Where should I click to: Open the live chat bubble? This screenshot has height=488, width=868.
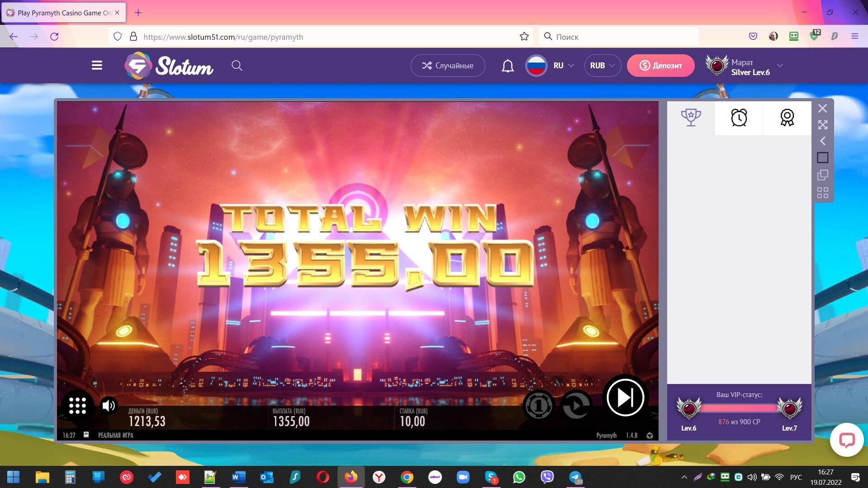[846, 440]
